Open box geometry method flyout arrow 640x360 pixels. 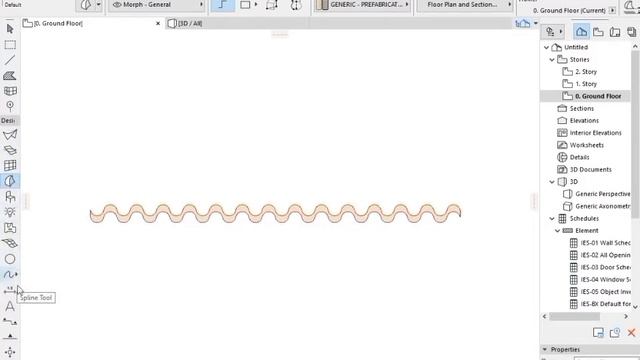click(x=256, y=4)
